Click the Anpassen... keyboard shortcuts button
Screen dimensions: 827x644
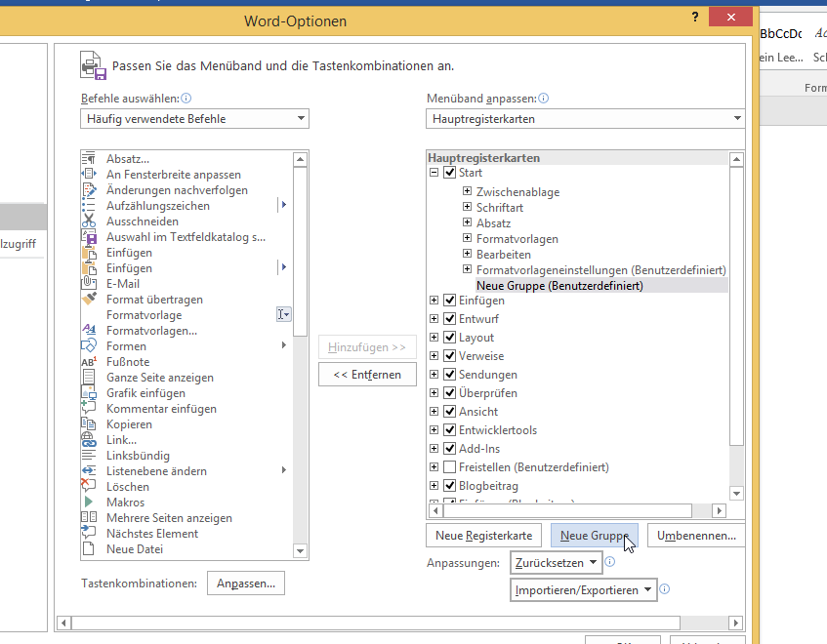246,584
